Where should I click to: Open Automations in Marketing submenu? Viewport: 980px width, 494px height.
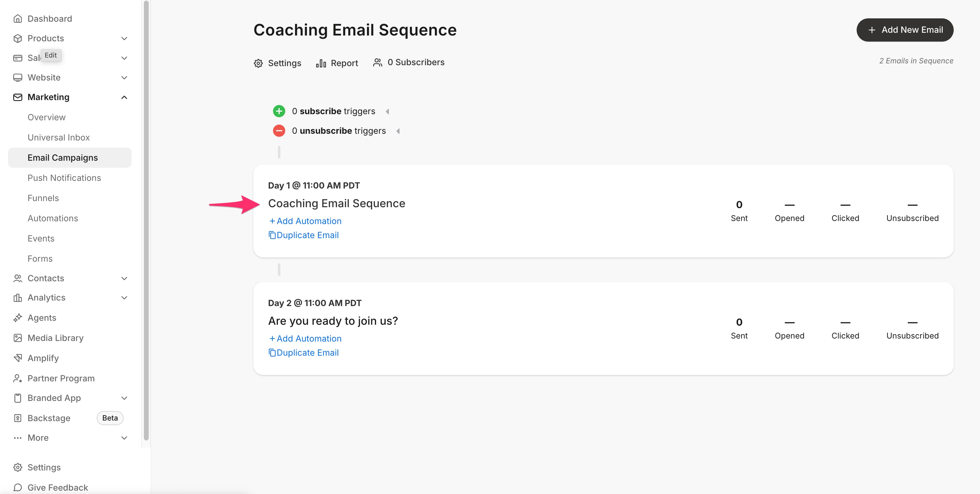(x=53, y=219)
